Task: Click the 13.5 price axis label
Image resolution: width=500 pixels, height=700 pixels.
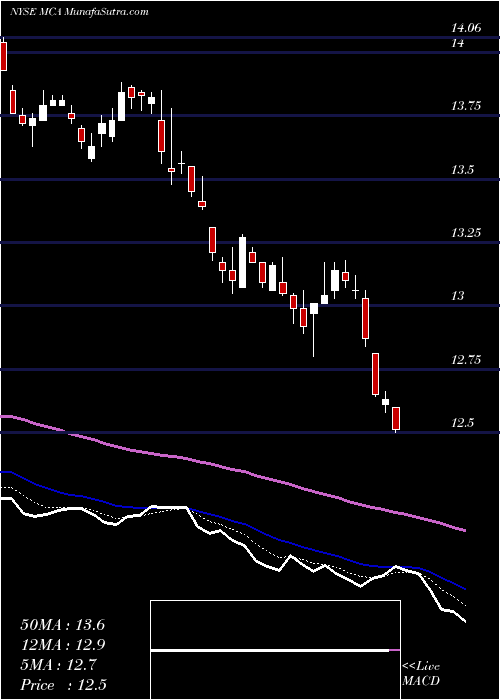Action: [x=462, y=170]
